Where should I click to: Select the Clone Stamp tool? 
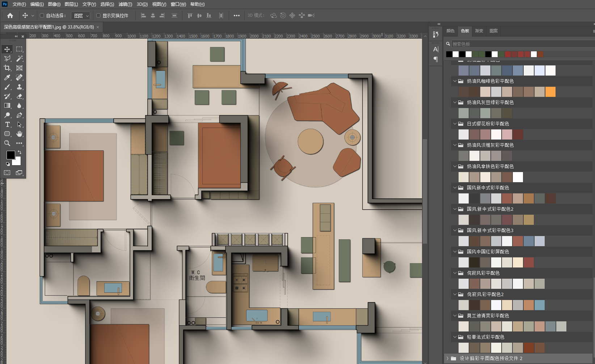tap(20, 87)
